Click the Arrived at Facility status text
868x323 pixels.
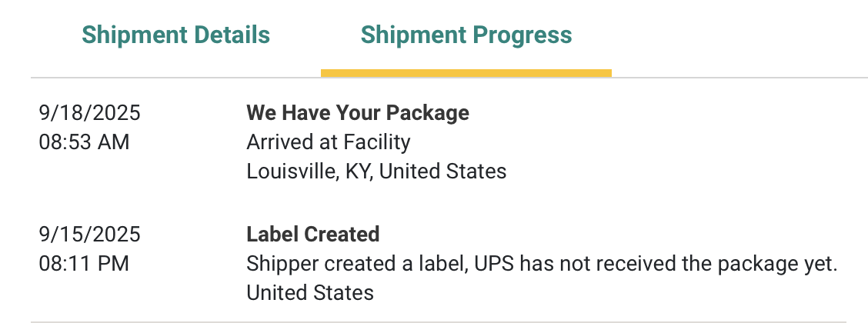click(x=328, y=142)
